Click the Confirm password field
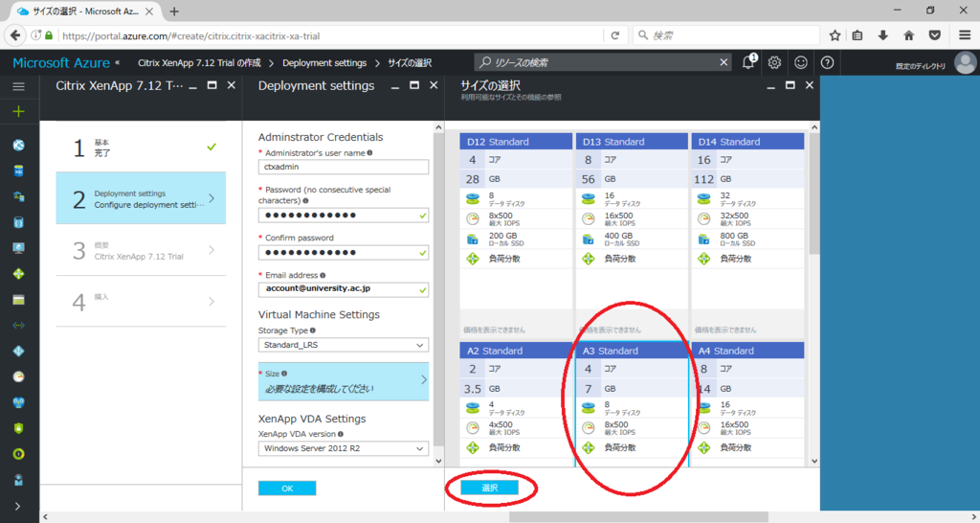Screen dimensions: 980x523 coord(344,253)
